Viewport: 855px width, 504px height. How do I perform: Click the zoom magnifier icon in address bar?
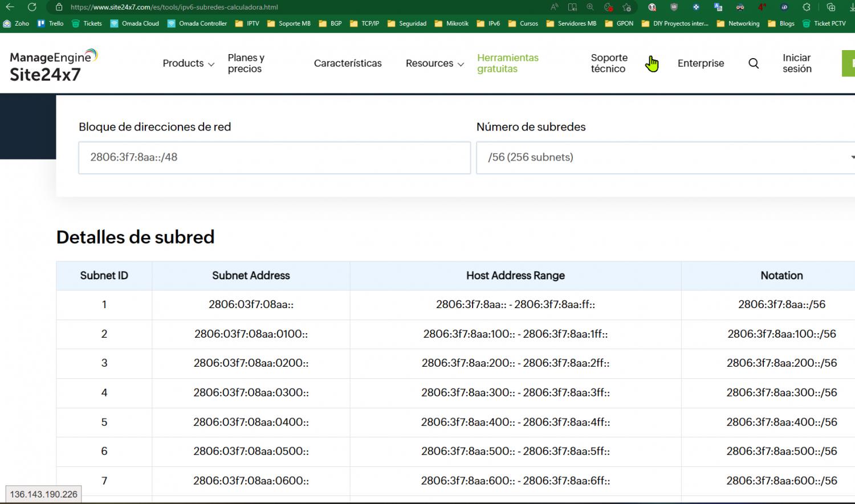click(x=590, y=7)
